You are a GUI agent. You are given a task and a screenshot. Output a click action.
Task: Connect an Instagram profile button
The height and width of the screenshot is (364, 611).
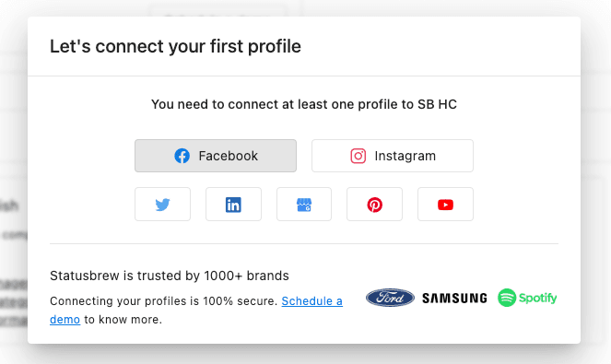click(x=393, y=156)
